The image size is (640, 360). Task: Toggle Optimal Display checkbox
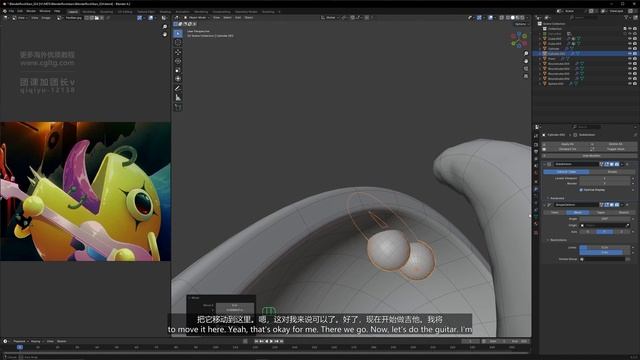[x=581, y=190]
